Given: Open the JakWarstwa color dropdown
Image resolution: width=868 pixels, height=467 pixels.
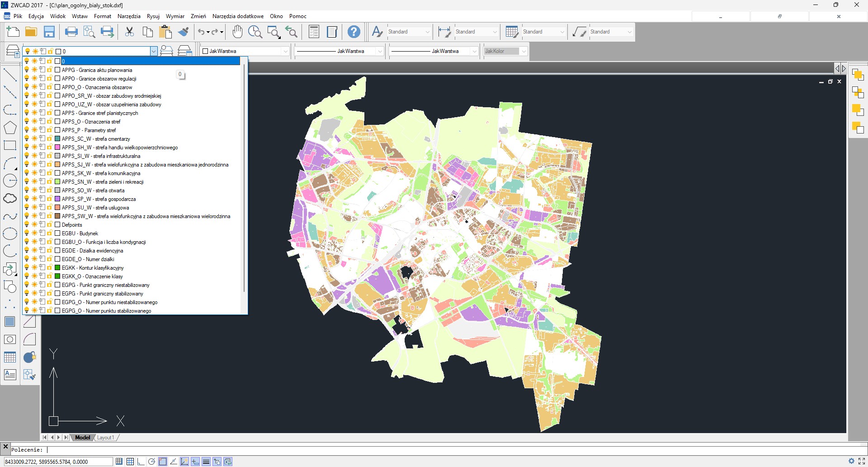Looking at the screenshot, I should (285, 51).
